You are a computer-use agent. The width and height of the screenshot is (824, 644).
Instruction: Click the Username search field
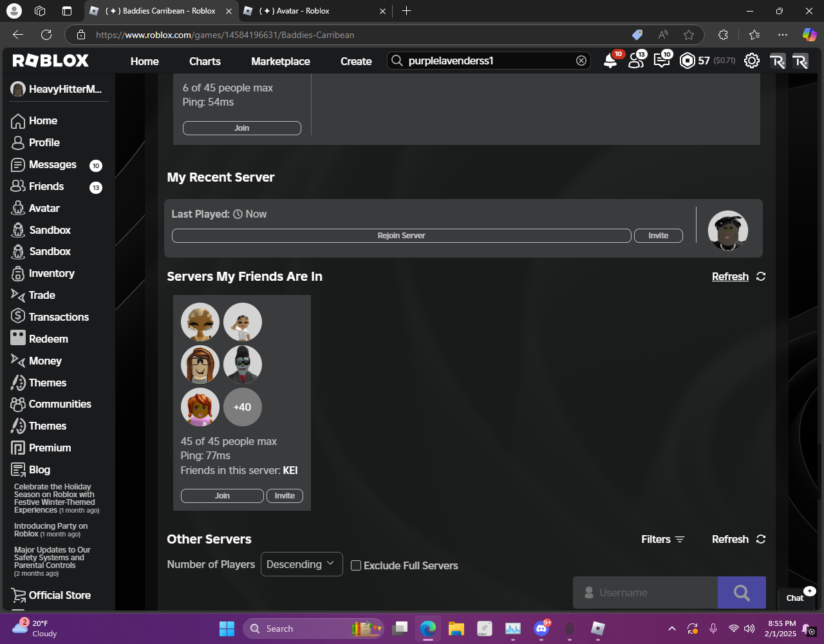(x=645, y=592)
